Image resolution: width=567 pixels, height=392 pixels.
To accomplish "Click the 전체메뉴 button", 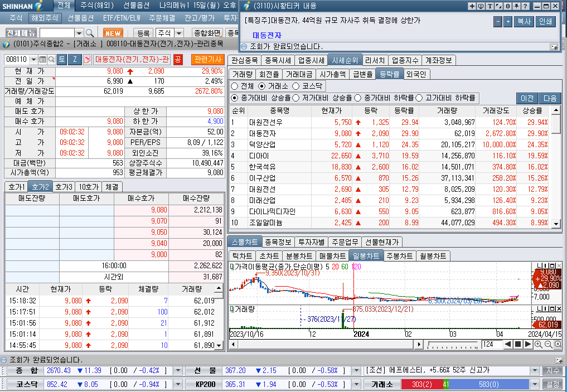I will coord(21,33).
